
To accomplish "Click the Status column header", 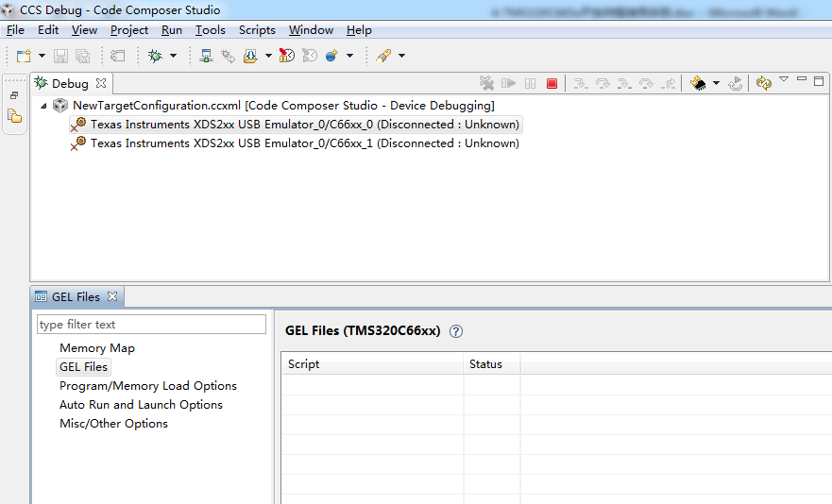I will (492, 364).
